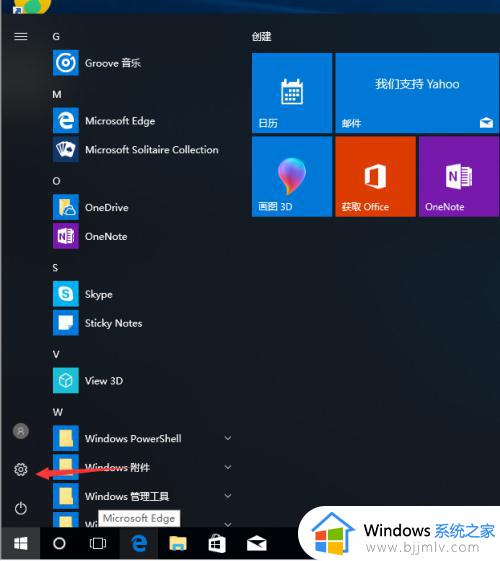Click the Power button in sidebar
500x561 pixels.
point(21,508)
